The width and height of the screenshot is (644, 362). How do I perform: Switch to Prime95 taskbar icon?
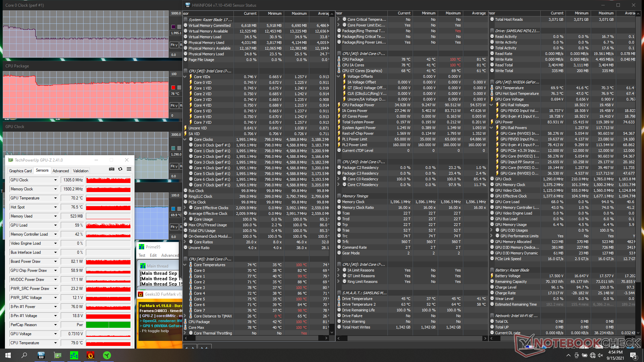coord(74,355)
